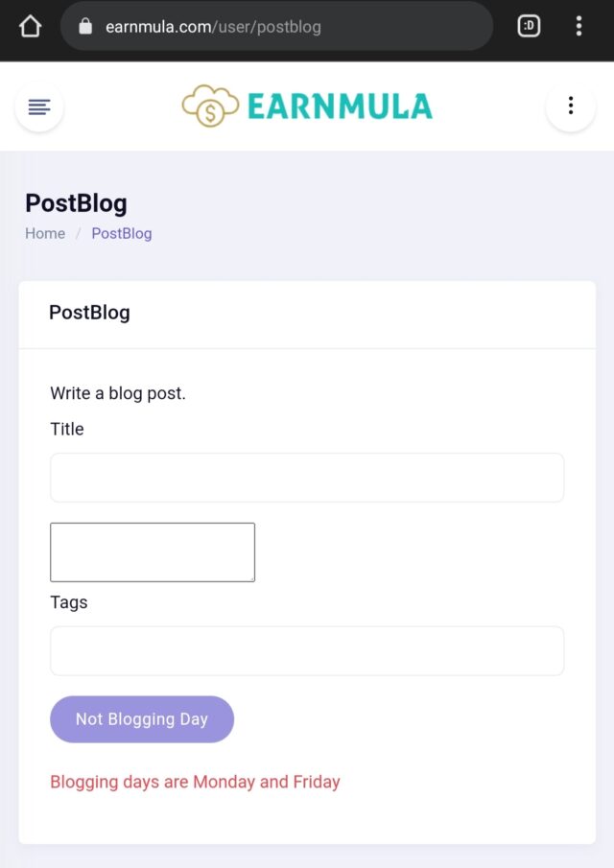Click the EARNMULA brand text
Viewport: 614px width, 868px height.
(x=340, y=106)
